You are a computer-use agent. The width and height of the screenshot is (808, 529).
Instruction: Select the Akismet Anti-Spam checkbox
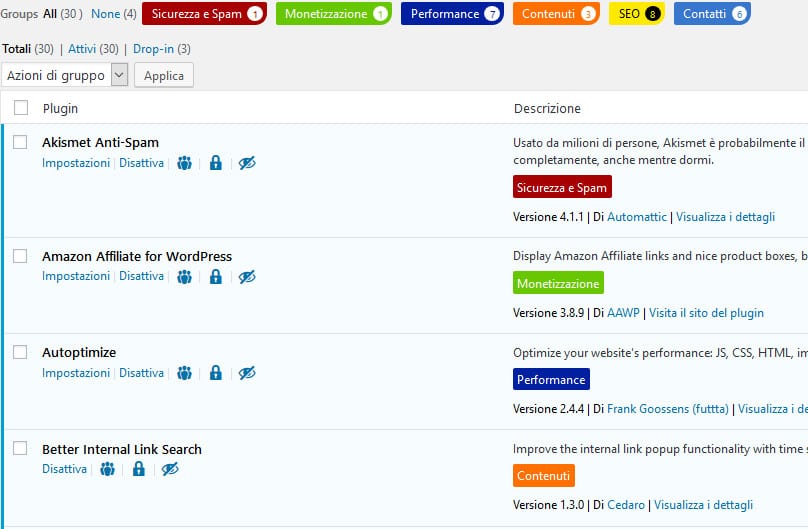pos(20,142)
